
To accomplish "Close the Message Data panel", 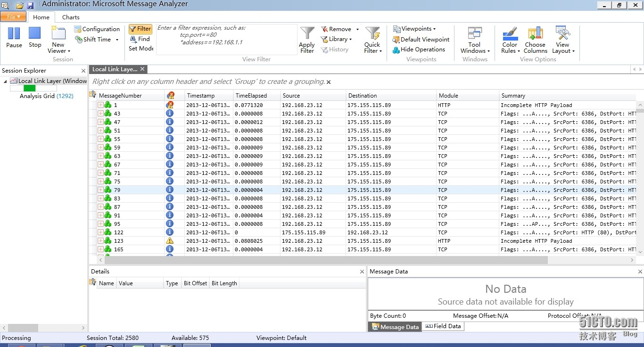I will [x=640, y=272].
